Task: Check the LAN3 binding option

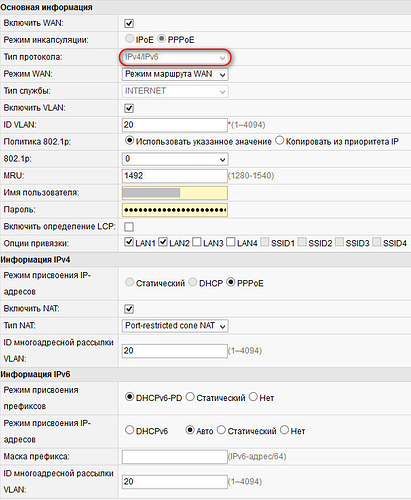Action: (197, 242)
